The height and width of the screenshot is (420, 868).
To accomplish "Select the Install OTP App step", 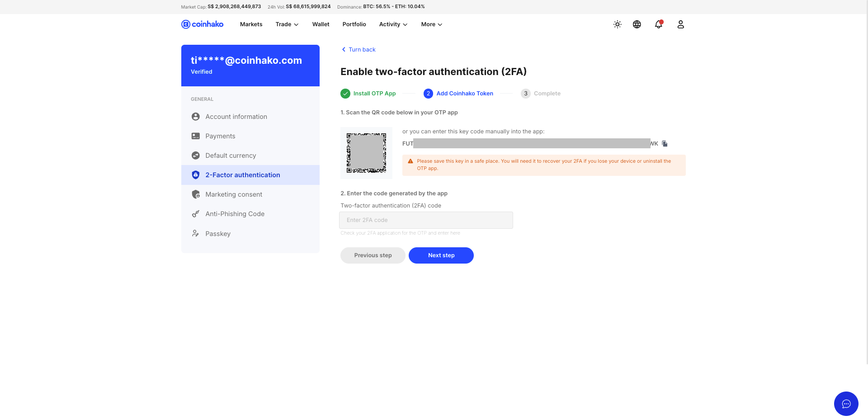I will click(x=368, y=94).
